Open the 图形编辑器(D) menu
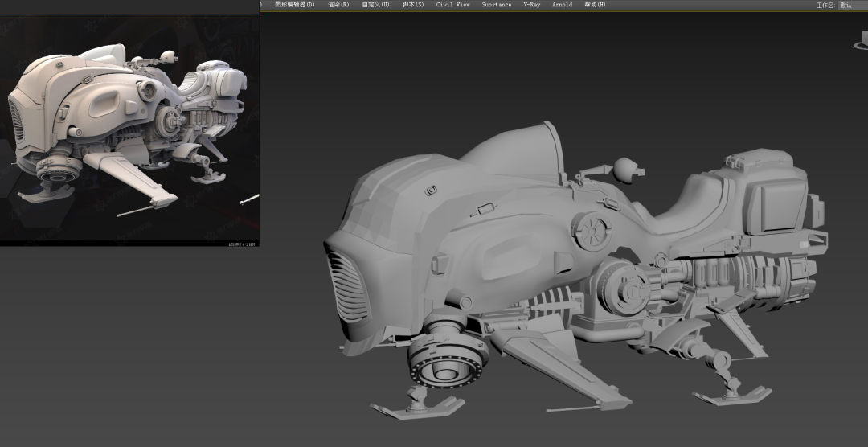 [x=294, y=5]
